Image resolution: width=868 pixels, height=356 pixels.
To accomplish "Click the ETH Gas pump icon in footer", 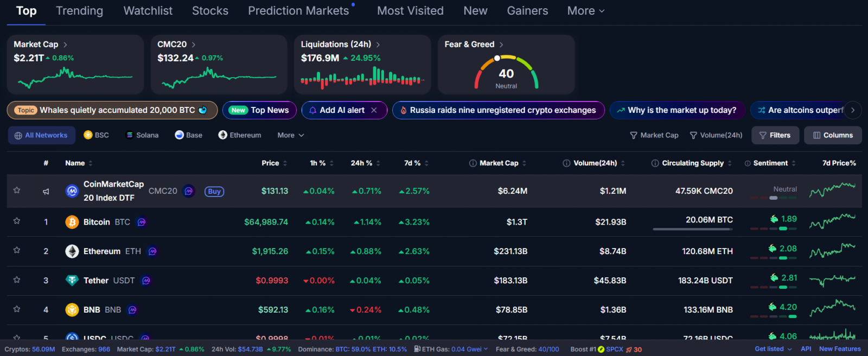I will pos(417,349).
